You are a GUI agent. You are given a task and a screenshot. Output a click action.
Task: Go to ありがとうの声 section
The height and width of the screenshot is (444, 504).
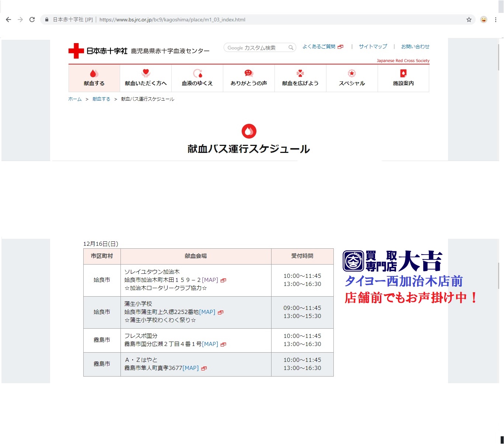(x=249, y=78)
